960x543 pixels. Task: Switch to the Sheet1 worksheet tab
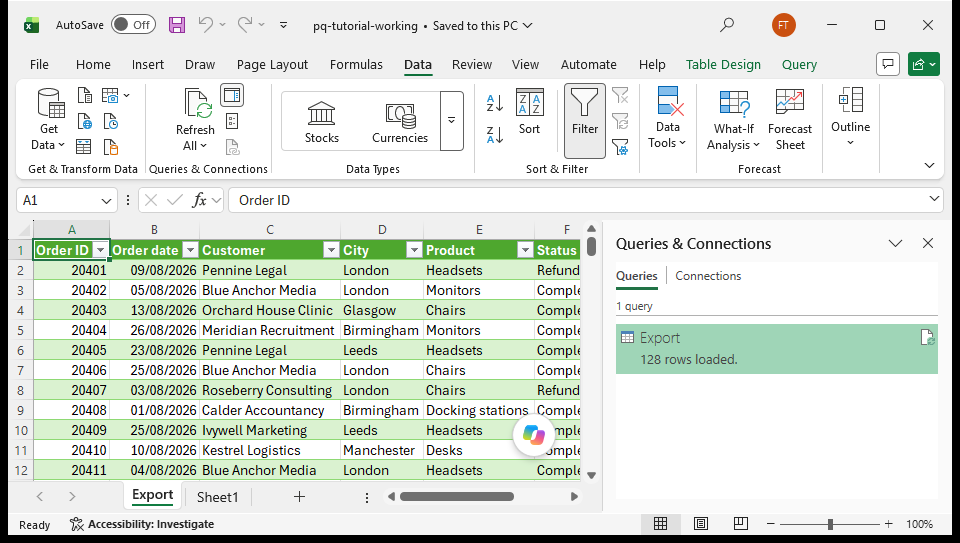pos(217,497)
